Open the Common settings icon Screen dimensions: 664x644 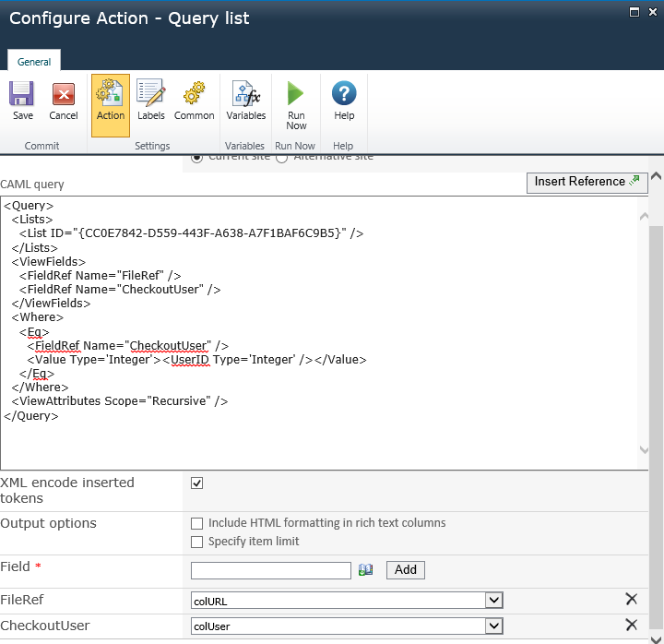click(194, 95)
